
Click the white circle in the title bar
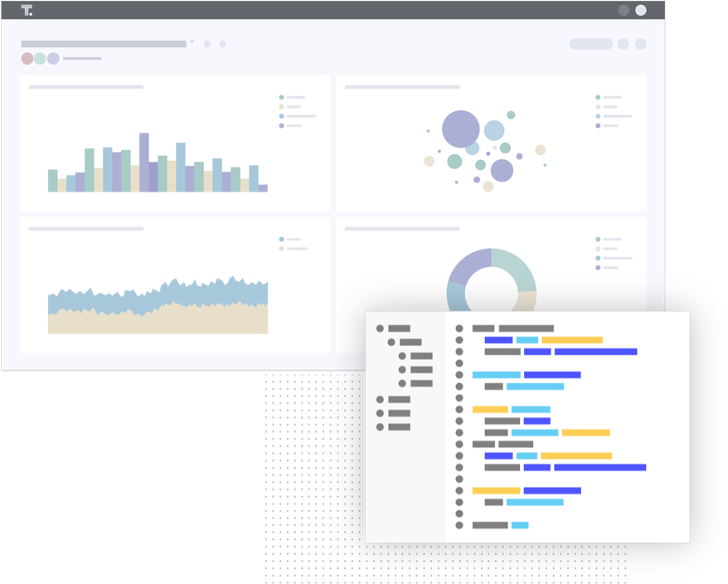[641, 10]
